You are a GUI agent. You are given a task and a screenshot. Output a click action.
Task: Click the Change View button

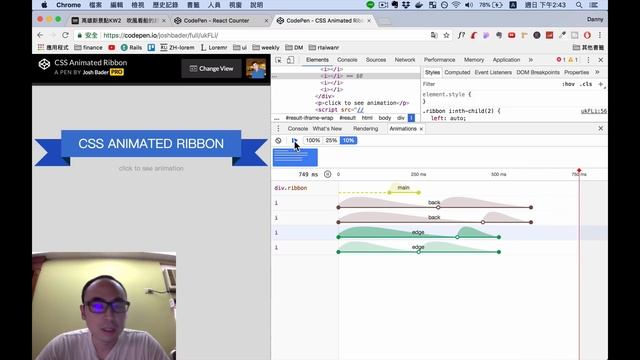click(211, 69)
